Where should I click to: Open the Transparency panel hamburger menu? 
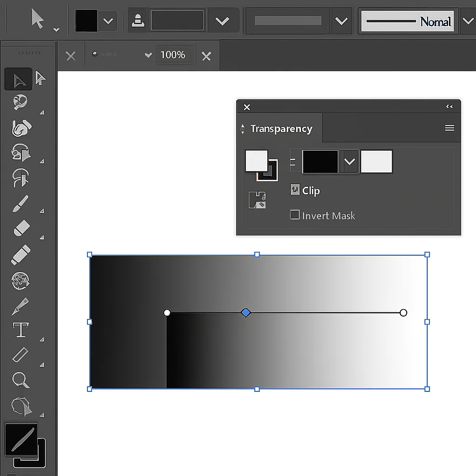tap(450, 128)
